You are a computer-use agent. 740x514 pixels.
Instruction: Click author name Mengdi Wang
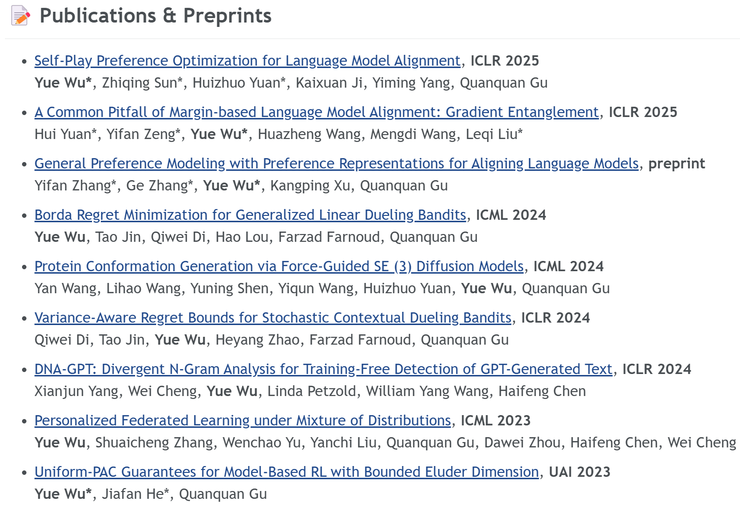click(x=413, y=135)
